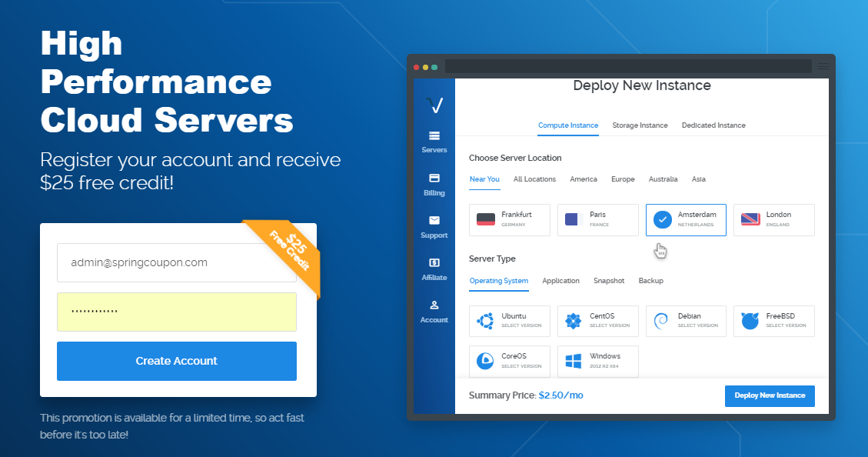868x457 pixels.
Task: Click the France flag icon
Action: click(574, 219)
